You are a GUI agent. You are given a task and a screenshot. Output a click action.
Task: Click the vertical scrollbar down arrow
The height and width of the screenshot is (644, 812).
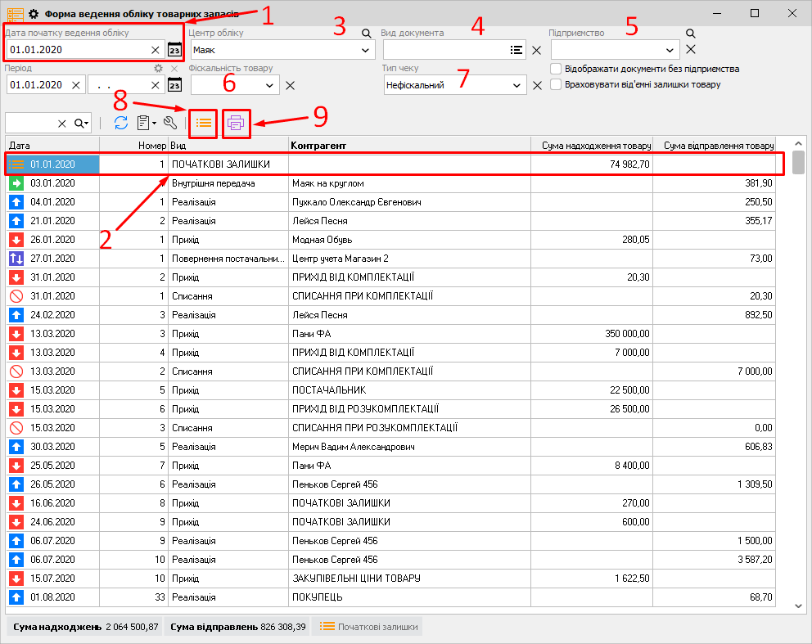(x=798, y=606)
